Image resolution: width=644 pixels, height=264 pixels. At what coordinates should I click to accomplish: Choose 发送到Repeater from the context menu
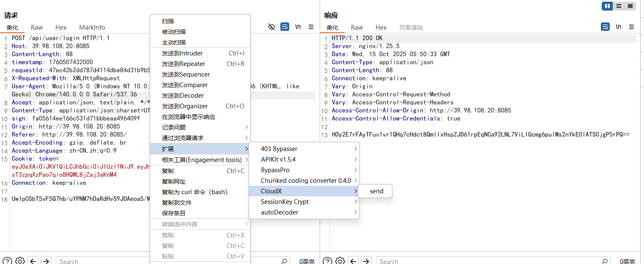click(184, 64)
